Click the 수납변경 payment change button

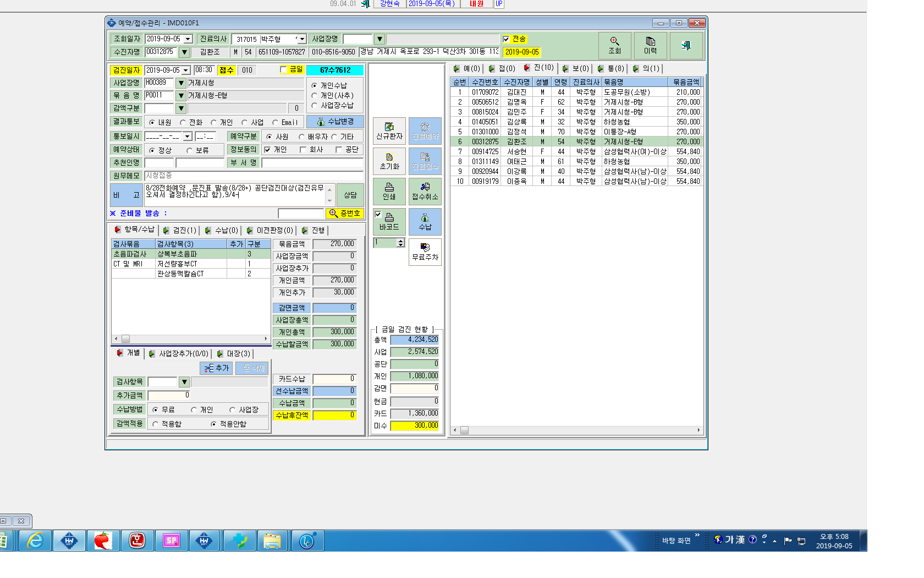click(335, 122)
